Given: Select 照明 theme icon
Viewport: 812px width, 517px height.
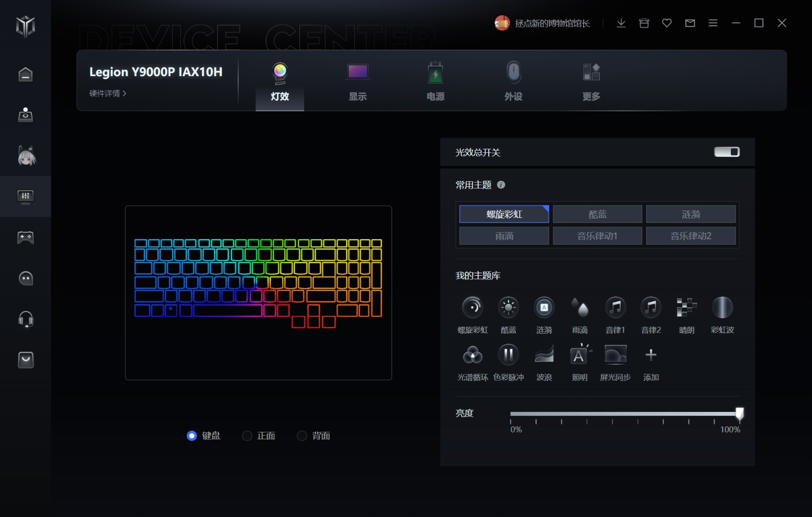Looking at the screenshot, I should pos(580,354).
